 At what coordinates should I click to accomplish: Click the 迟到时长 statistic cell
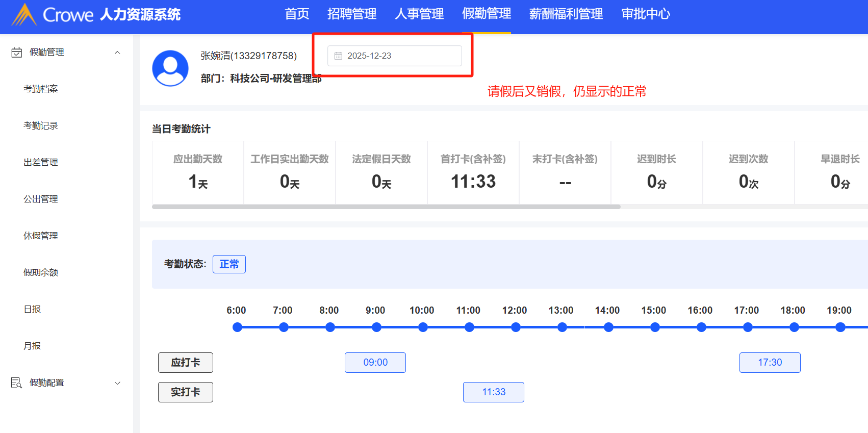point(657,173)
